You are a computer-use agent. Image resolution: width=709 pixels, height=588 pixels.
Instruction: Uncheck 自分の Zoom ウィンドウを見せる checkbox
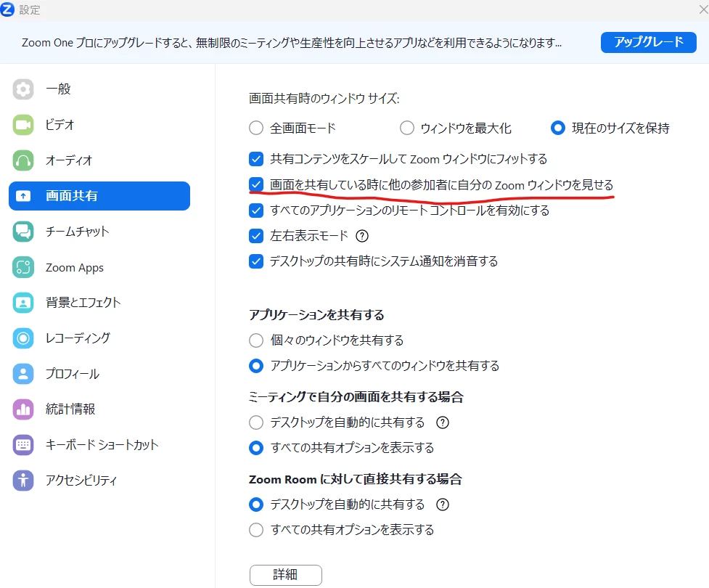[x=256, y=184]
